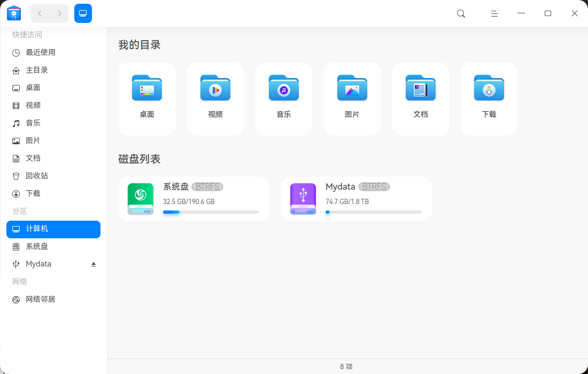Click the 我的目录 section heading
This screenshot has height=374, width=588.
[140, 45]
